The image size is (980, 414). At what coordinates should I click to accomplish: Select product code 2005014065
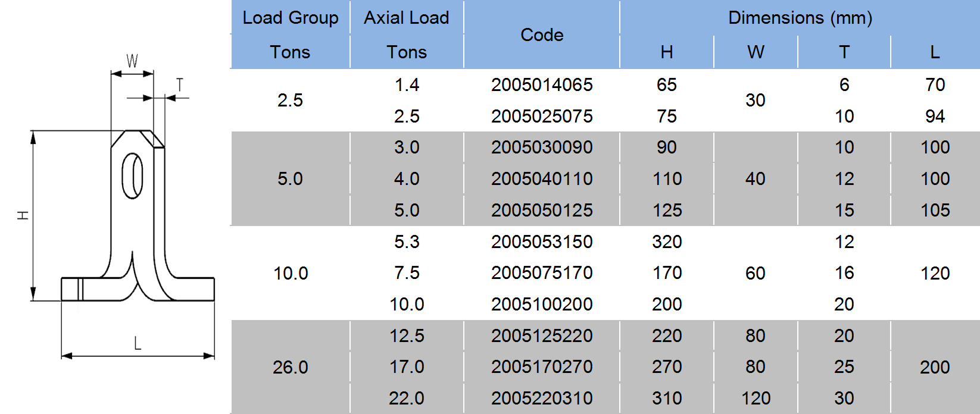[541, 85]
